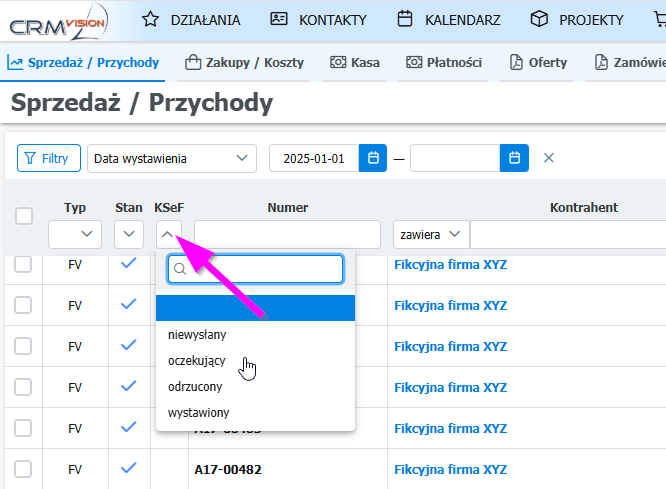
Task: Expand the Data wystawienia dropdown
Action: [x=171, y=158]
